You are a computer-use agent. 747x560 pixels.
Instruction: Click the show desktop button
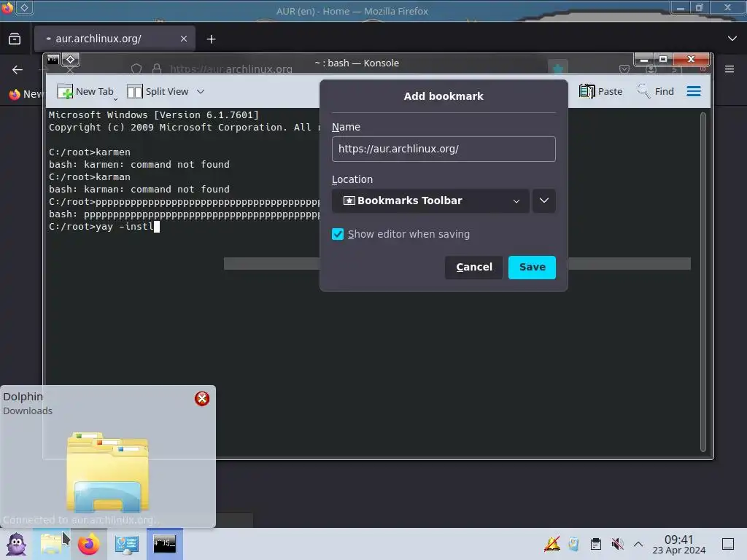click(728, 544)
